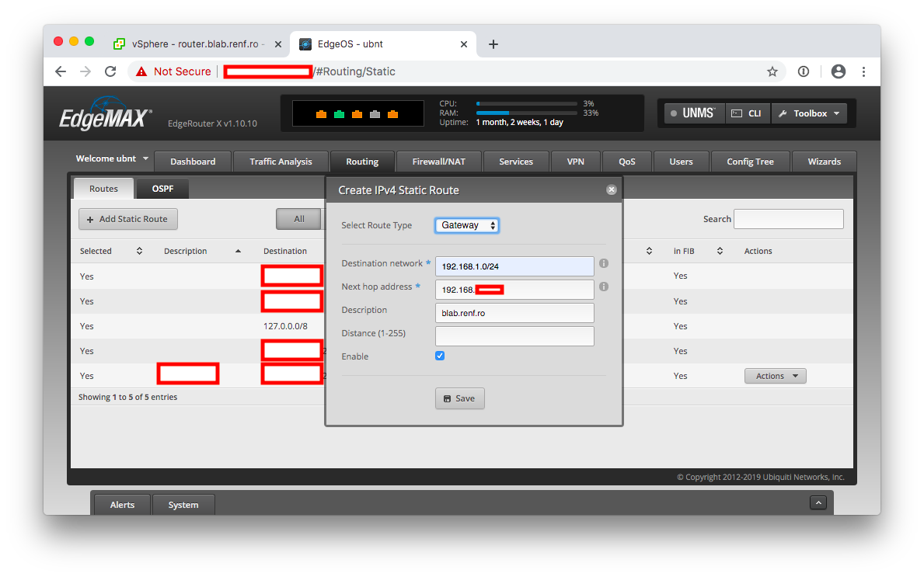
Task: Toggle the Enable checkbox
Action: pos(440,356)
